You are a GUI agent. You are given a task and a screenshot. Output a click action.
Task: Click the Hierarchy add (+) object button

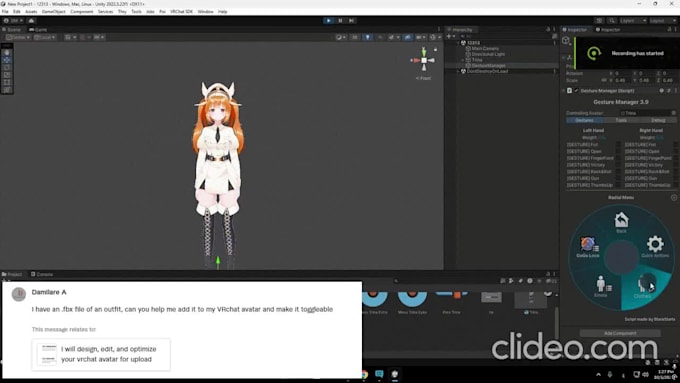click(450, 36)
